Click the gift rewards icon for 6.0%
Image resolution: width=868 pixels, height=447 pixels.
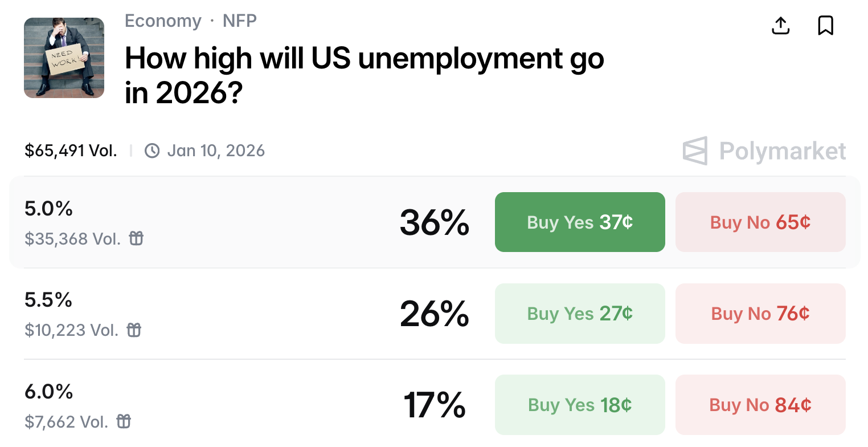pyautogui.click(x=124, y=421)
